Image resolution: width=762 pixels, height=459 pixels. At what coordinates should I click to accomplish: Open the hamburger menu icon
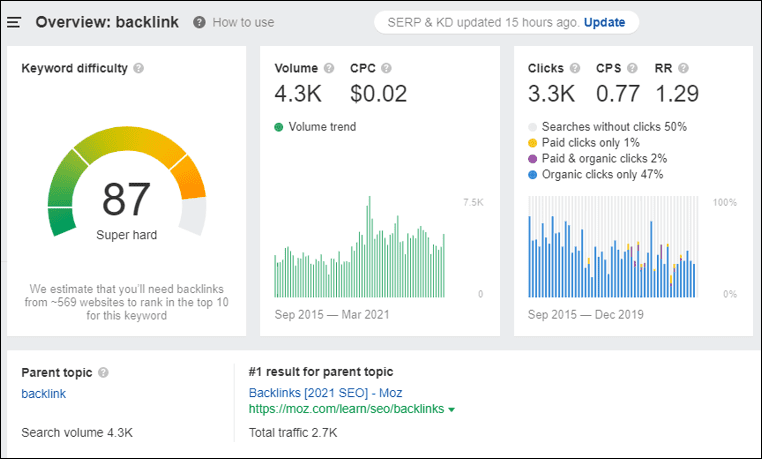(14, 22)
